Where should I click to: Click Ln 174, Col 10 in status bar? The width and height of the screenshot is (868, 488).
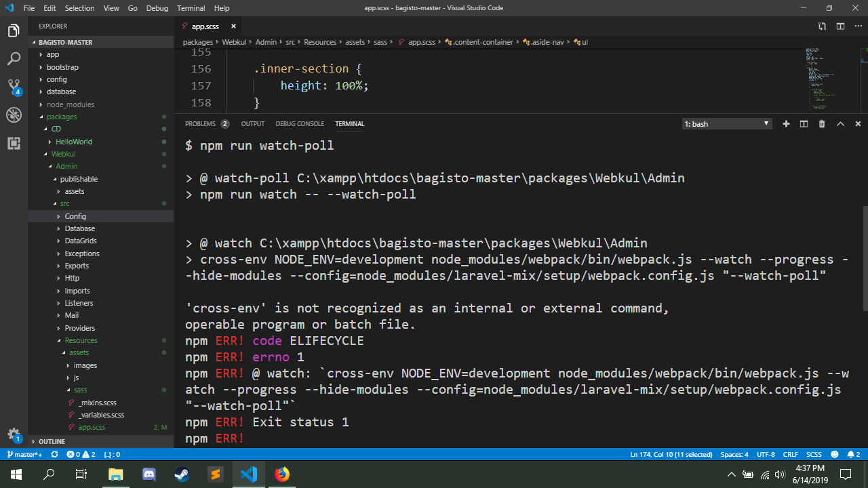671,454
